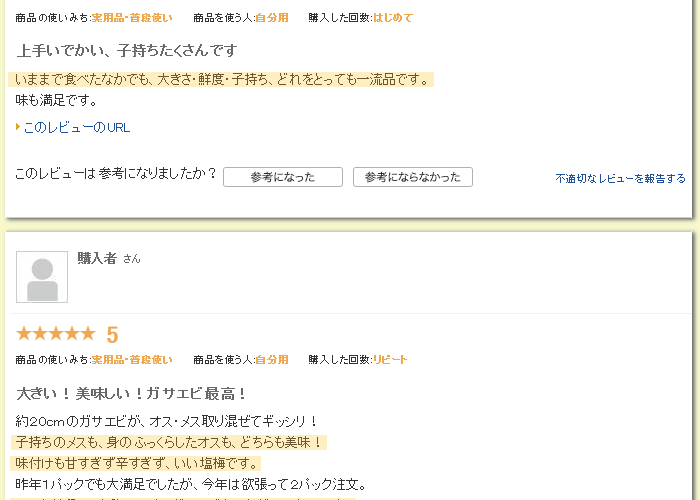Viewport: 700px width, 500px height.
Task: Click the line starting 約20cmのガサエビが
Action: click(166, 421)
